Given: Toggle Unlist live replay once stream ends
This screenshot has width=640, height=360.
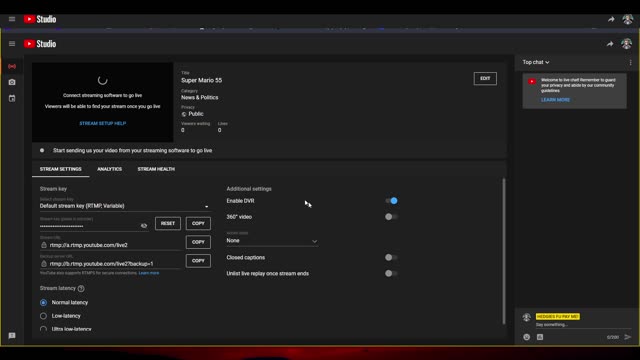Looking at the screenshot, I should [391, 273].
